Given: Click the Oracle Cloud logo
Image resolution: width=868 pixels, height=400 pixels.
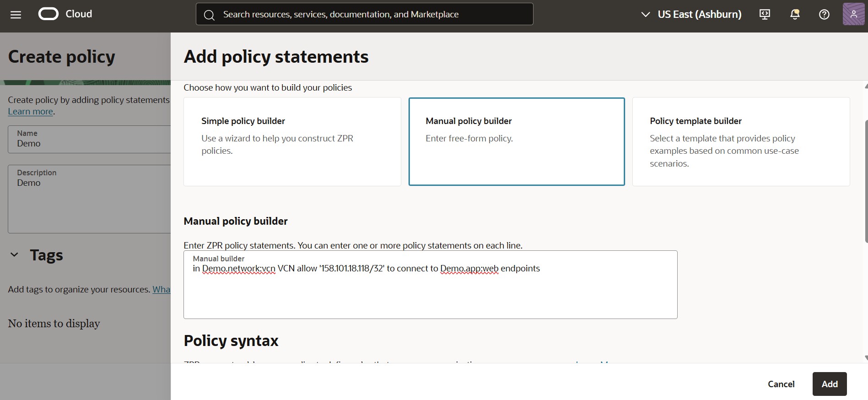Looking at the screenshot, I should [x=49, y=14].
